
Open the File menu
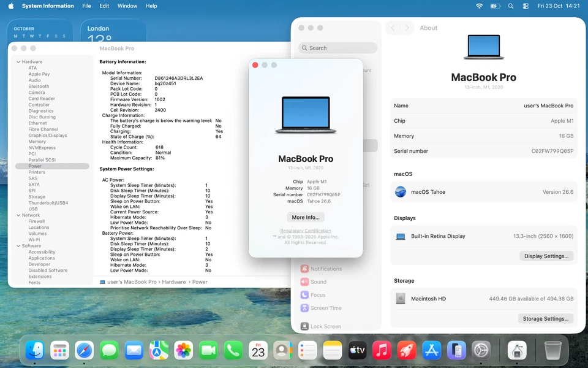86,6
